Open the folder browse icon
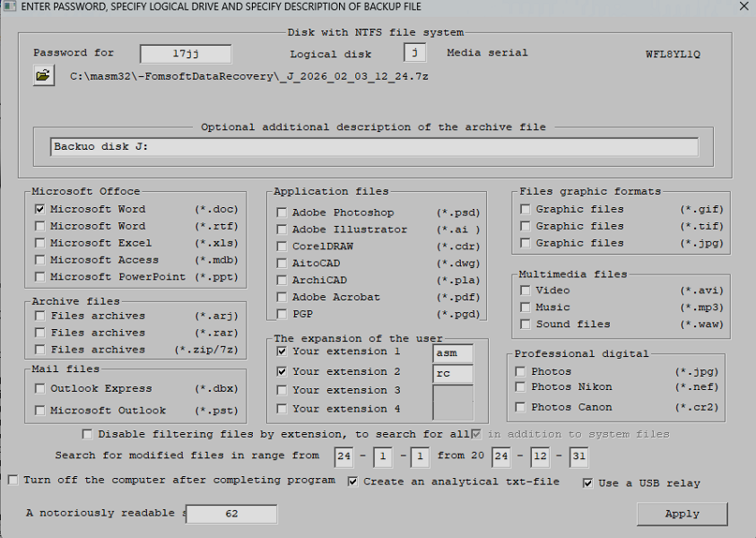 tap(42, 76)
